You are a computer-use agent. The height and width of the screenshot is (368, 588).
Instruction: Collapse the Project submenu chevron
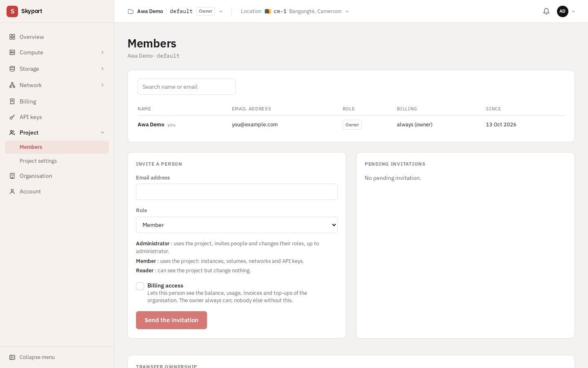coord(102,132)
